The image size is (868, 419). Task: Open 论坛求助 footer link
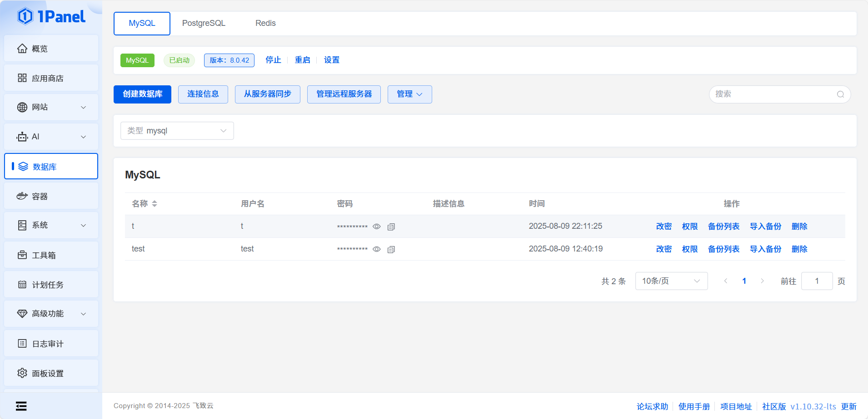pos(652,406)
